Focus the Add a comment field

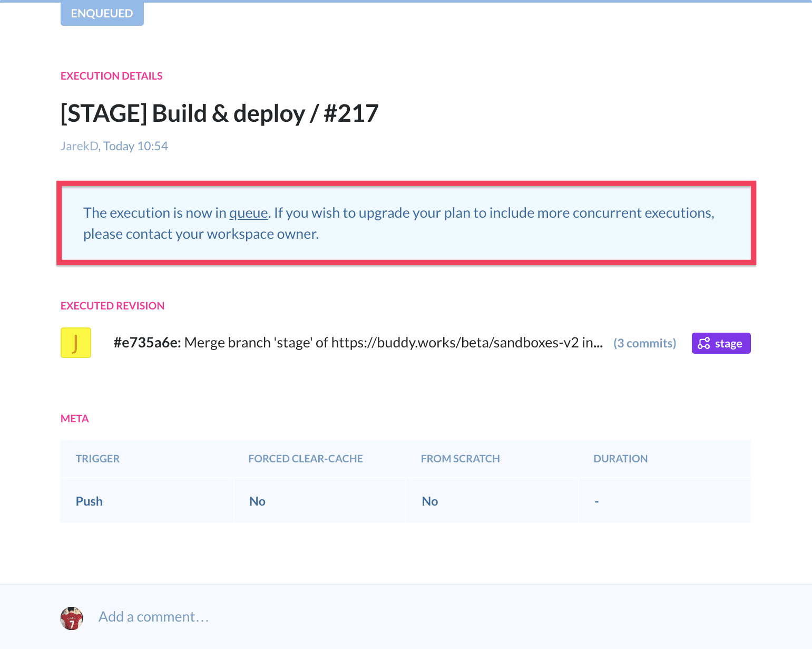(154, 617)
